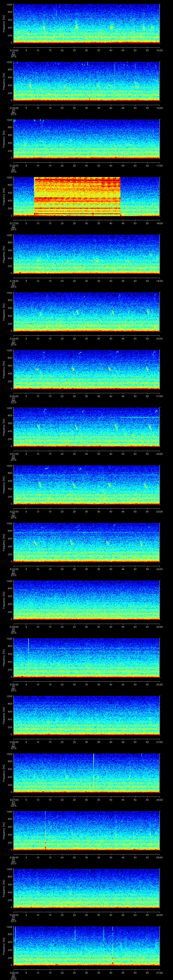The width and height of the screenshot is (173, 980).
Task: Click the 31:00 end time label
Action: [159, 972]
